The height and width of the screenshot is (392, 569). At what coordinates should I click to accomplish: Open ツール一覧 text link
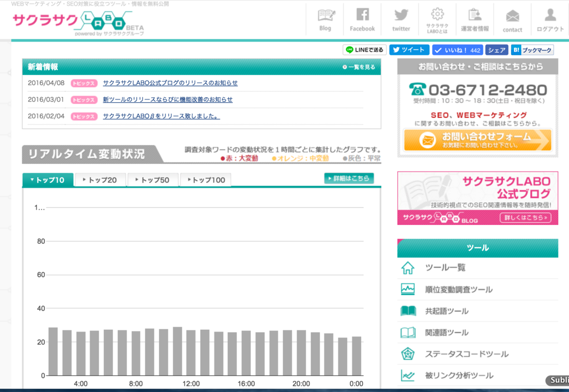(445, 268)
